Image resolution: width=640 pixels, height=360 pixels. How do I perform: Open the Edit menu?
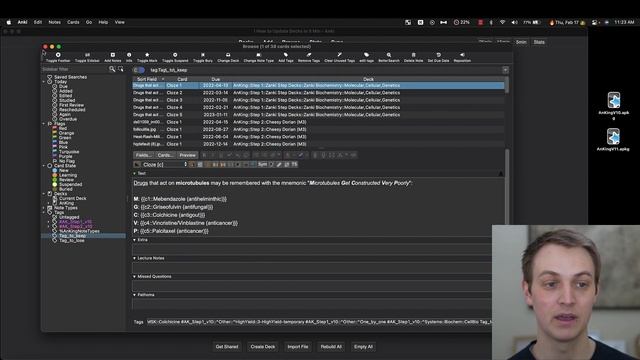(x=38, y=22)
